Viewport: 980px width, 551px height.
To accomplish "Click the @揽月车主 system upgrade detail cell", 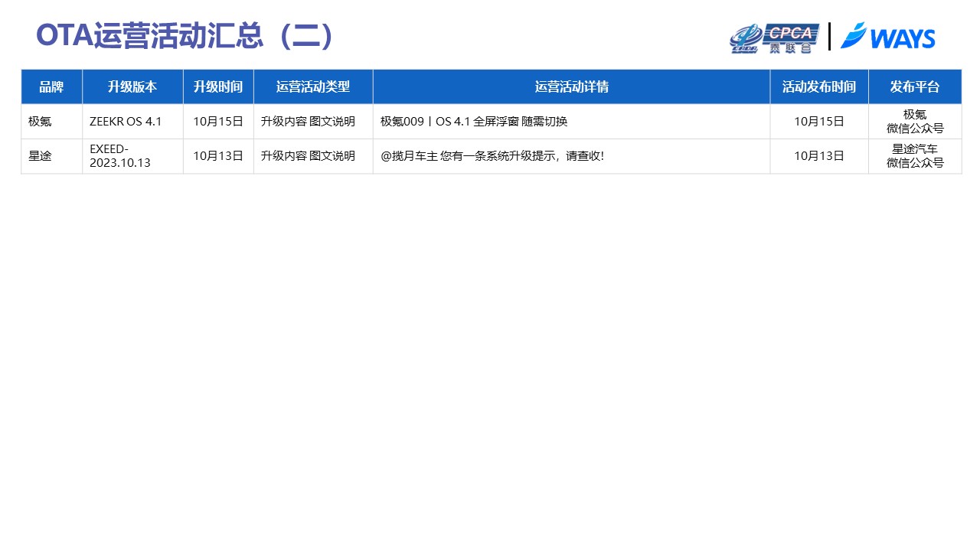I will 571,156.
